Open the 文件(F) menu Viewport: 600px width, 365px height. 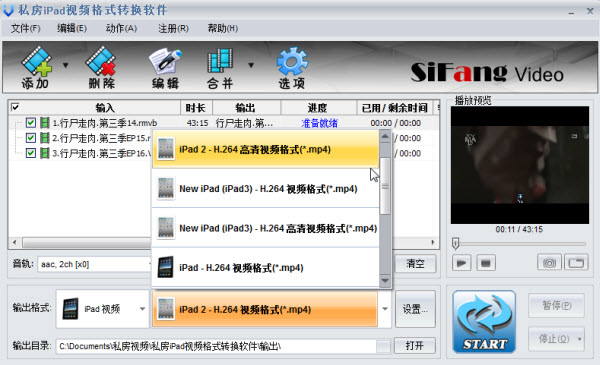[25, 28]
